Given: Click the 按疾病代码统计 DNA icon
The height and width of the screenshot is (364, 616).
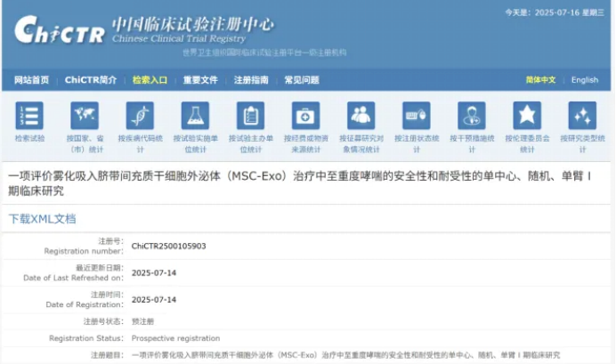Looking at the screenshot, I should (140, 117).
